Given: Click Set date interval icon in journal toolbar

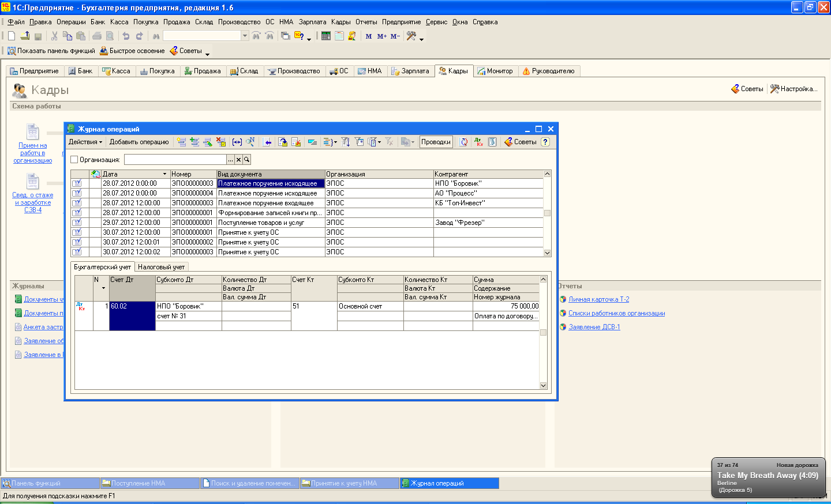Looking at the screenshot, I should pyautogui.click(x=237, y=142).
